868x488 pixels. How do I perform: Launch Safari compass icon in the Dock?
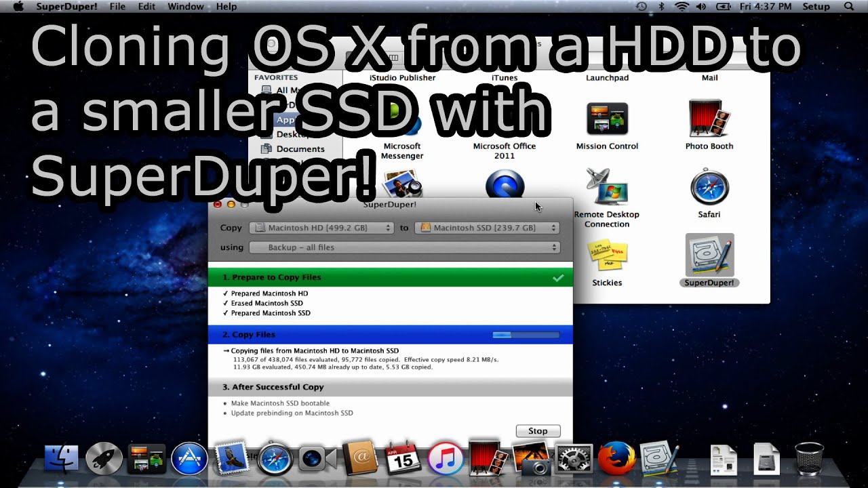pos(275,460)
